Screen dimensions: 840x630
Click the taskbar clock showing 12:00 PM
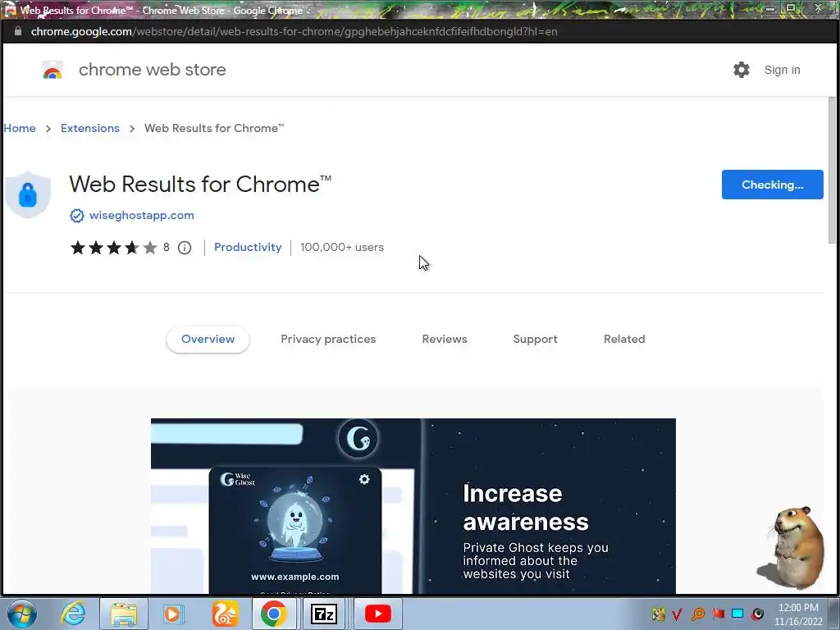pyautogui.click(x=798, y=614)
